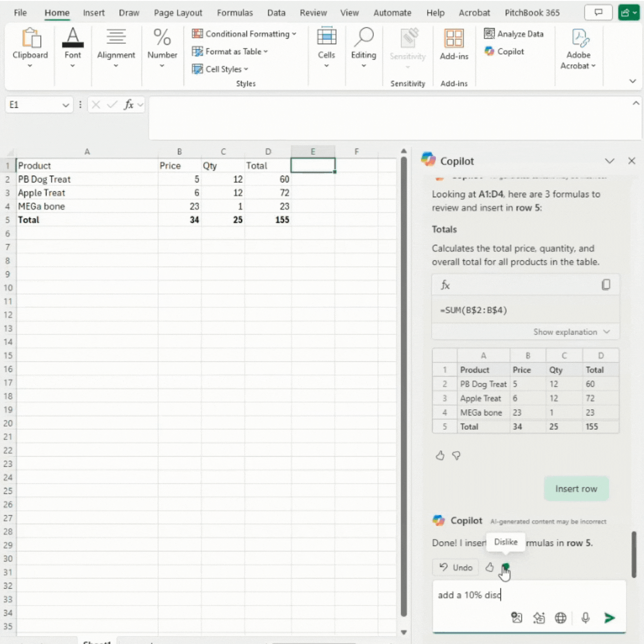644x644 pixels.
Task: Open the Page Layout tab
Action: (178, 13)
